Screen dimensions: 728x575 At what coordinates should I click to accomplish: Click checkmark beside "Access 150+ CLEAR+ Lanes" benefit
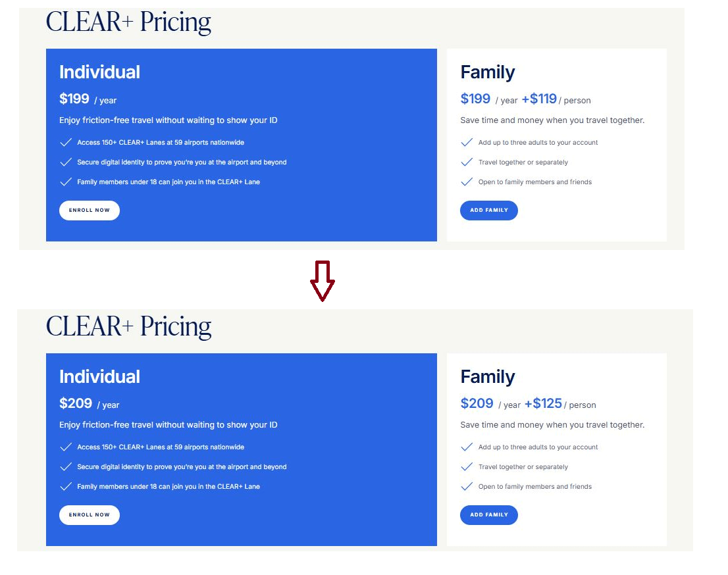click(66, 142)
